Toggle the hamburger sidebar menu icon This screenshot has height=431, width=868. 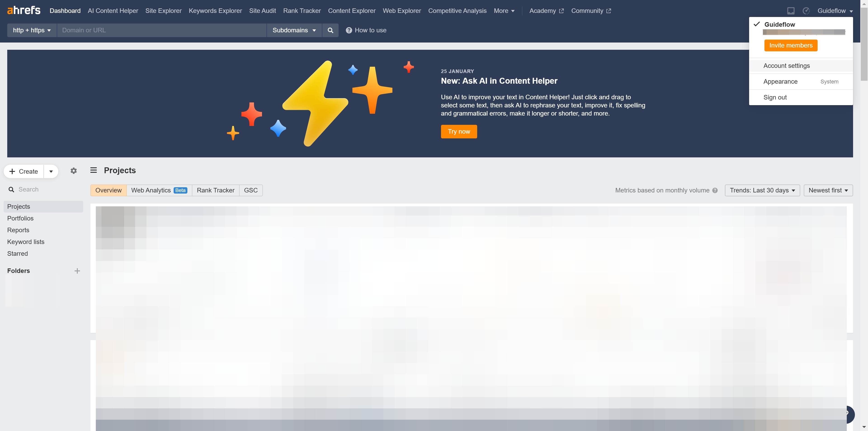tap(93, 170)
